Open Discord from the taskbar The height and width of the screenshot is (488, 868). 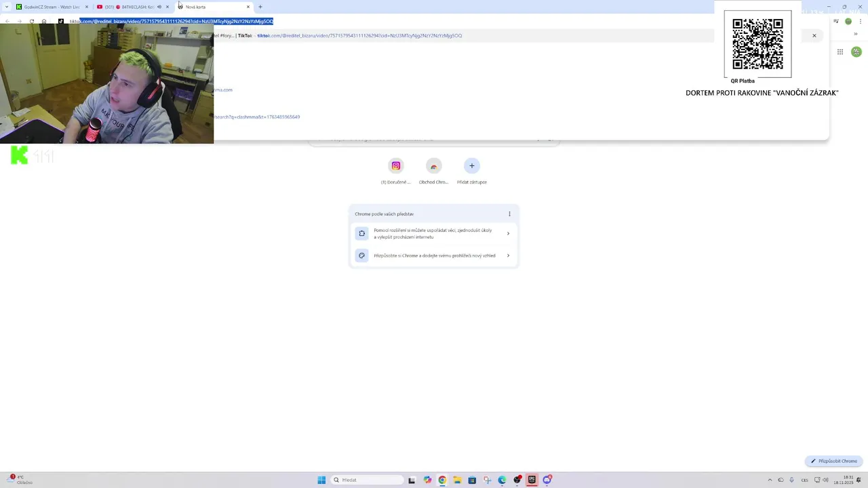547,480
